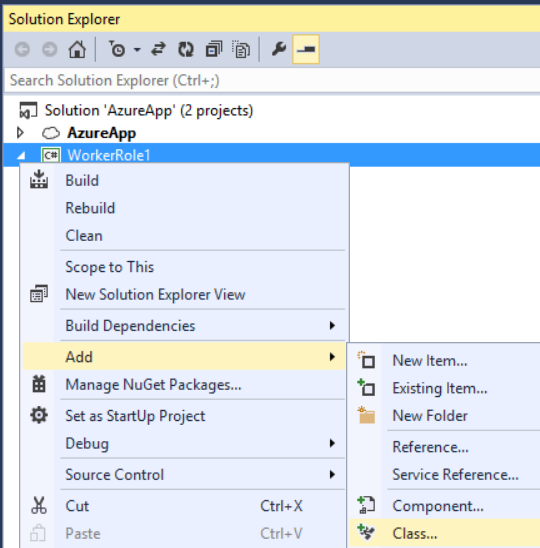Click Sync with Active Document icon

[x=158, y=49]
